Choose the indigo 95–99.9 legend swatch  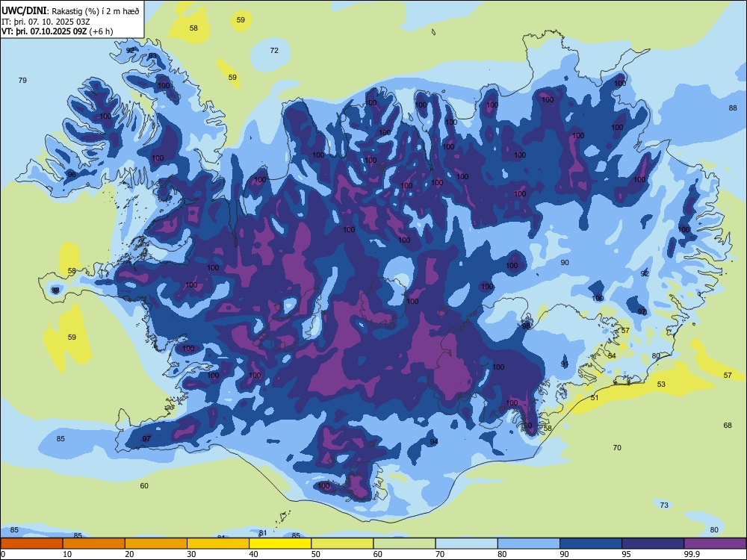653,544
